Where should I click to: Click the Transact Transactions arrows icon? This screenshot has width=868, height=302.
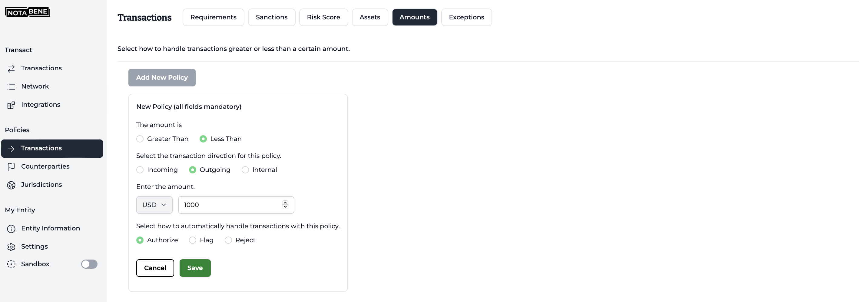coord(11,69)
